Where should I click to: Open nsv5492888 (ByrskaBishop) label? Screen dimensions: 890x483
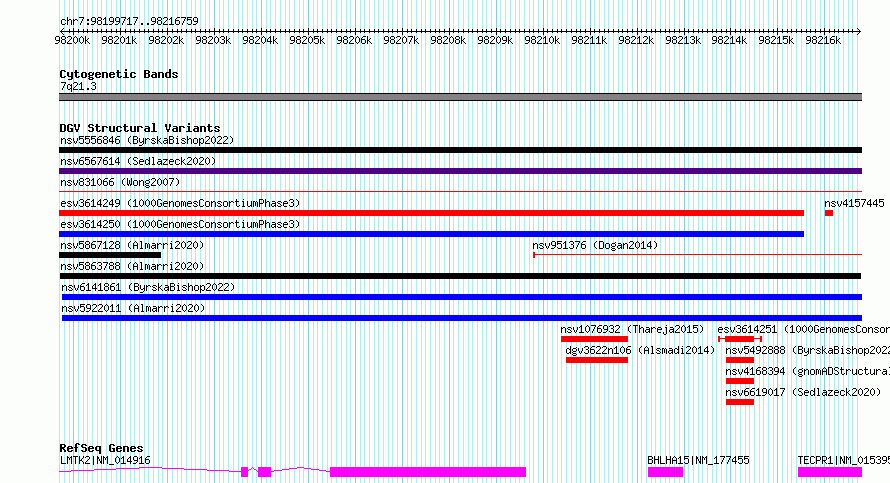(x=808, y=350)
